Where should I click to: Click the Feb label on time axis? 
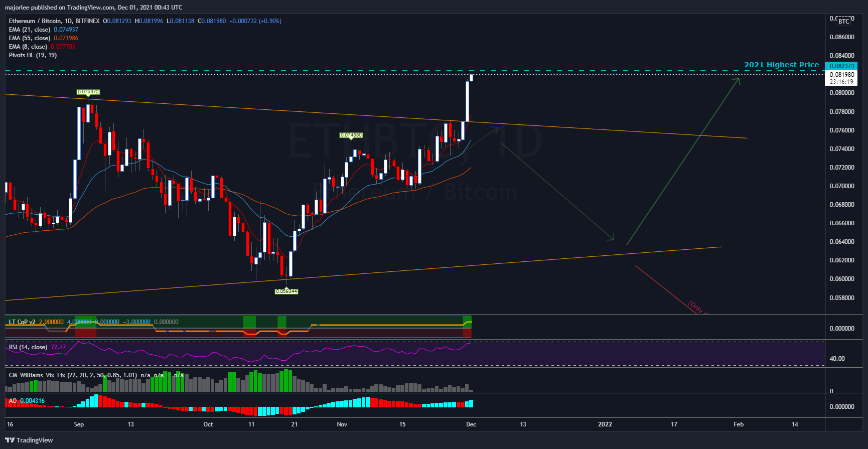[739, 424]
